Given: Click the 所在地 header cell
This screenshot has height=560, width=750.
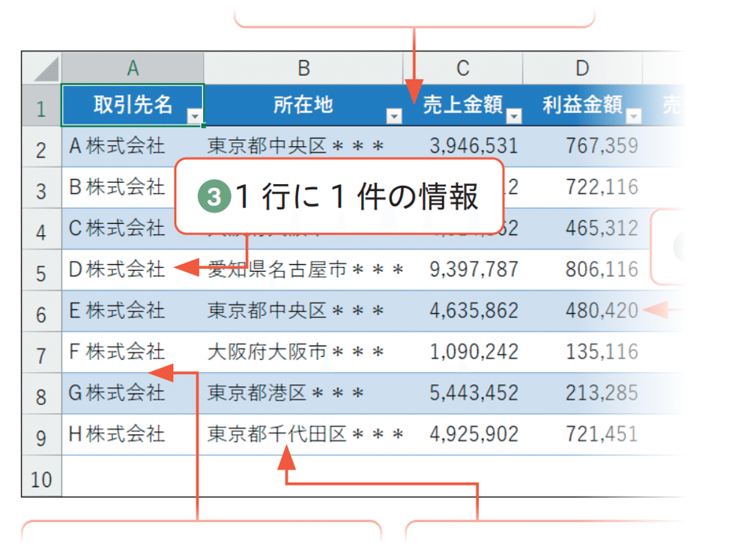Looking at the screenshot, I should click(x=303, y=105).
